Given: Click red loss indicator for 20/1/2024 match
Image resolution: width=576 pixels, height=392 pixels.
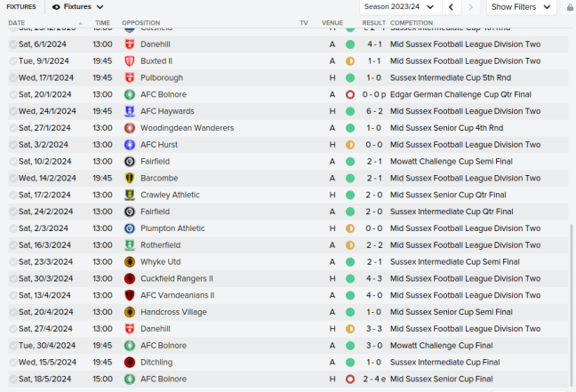Looking at the screenshot, I should (x=350, y=94).
